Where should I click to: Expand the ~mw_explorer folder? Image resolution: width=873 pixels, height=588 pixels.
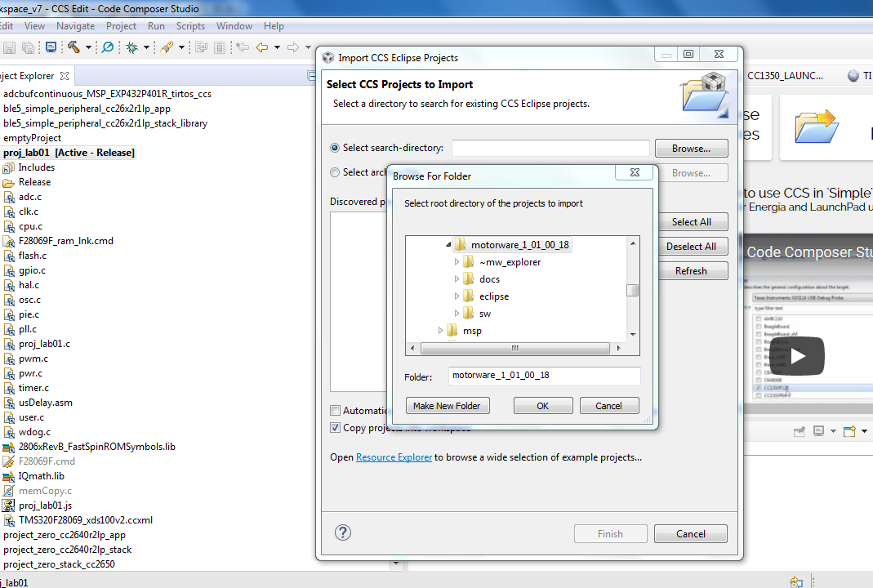(457, 261)
